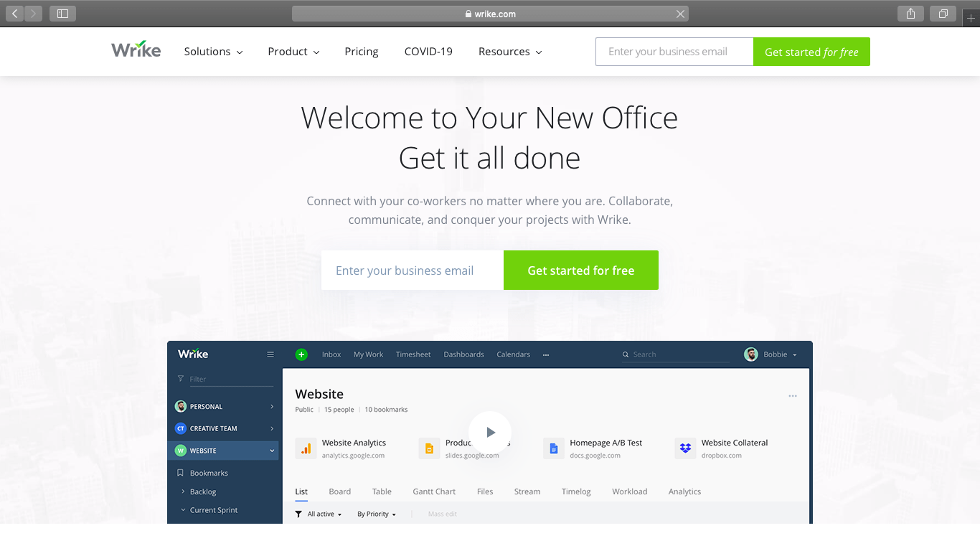Open the COVID-19 page link
Image resolution: width=980 pixels, height=551 pixels.
428,52
